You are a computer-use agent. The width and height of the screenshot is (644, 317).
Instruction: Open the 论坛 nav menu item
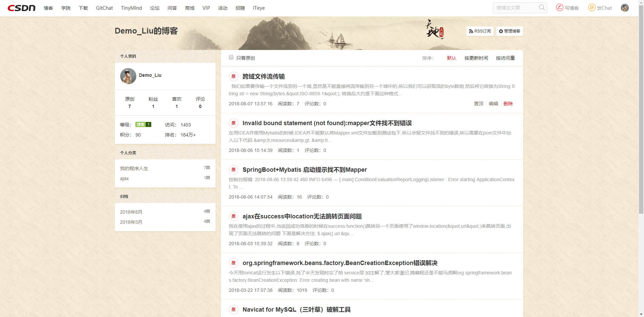tap(155, 8)
